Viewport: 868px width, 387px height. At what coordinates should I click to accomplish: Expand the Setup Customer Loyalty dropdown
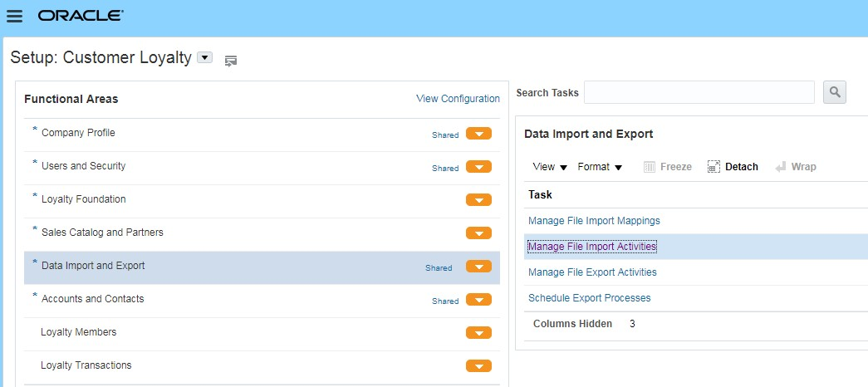click(x=205, y=58)
